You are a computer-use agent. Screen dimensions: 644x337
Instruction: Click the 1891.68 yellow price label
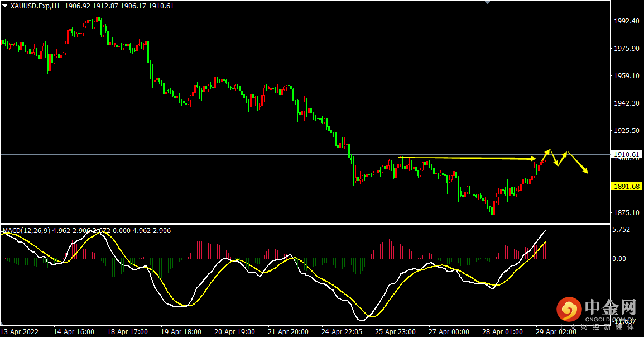point(626,187)
